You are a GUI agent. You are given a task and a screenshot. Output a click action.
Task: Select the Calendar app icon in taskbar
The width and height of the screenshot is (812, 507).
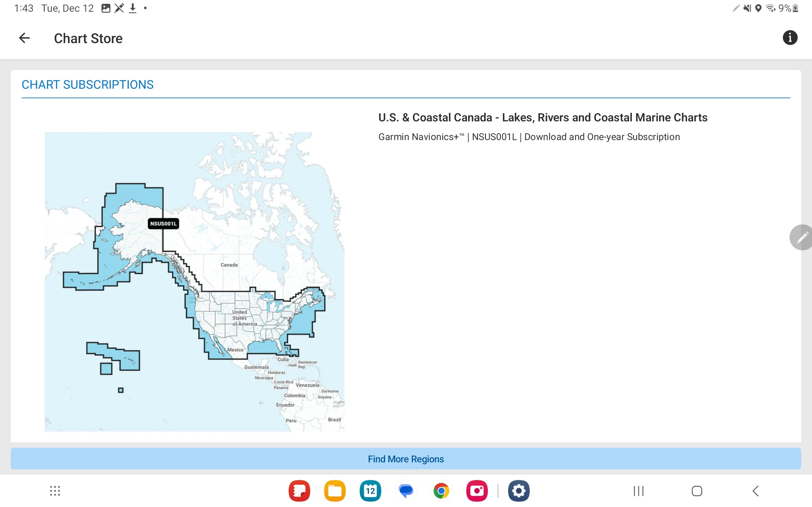(x=370, y=491)
